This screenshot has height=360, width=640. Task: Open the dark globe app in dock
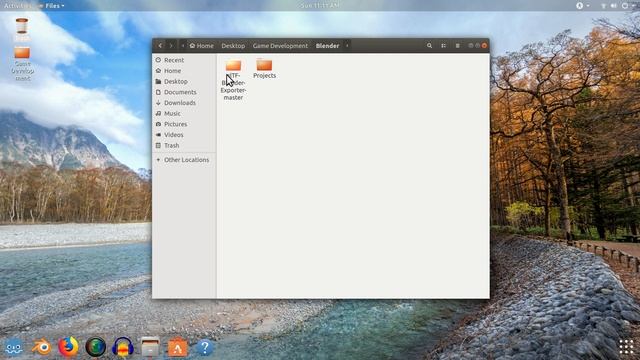(x=96, y=347)
